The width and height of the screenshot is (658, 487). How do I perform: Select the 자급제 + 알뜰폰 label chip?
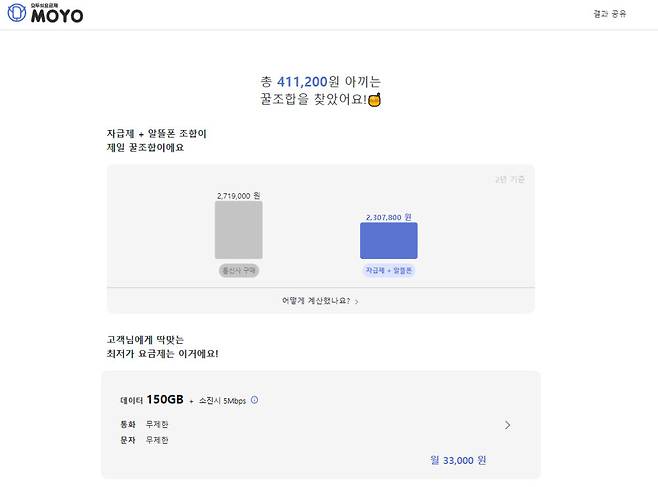388,271
